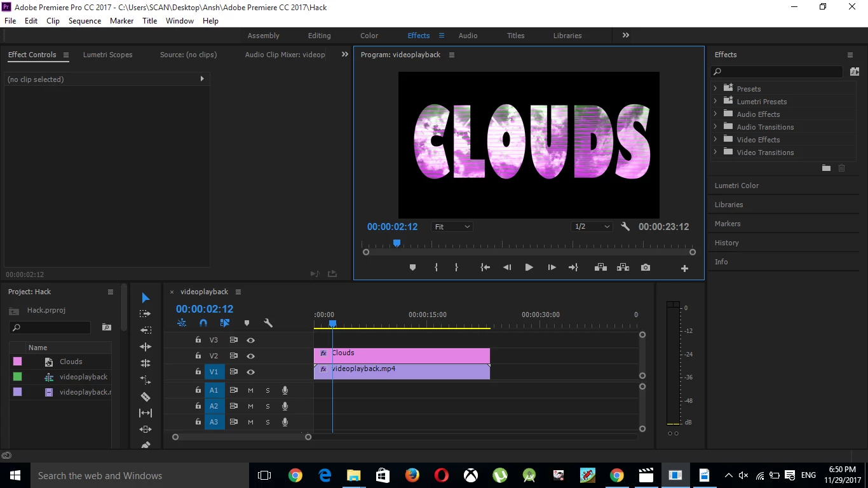Switch to the Editing workspace
Viewport: 868px width, 488px height.
[319, 36]
